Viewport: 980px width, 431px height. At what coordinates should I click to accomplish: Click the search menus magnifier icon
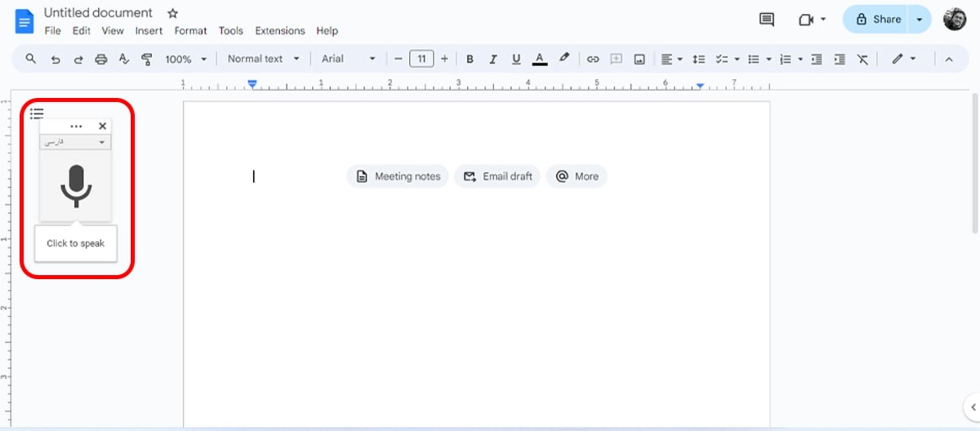[31, 59]
